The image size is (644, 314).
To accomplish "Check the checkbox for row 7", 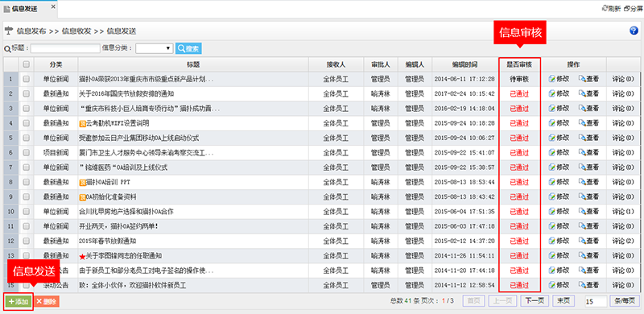I will coord(27,167).
